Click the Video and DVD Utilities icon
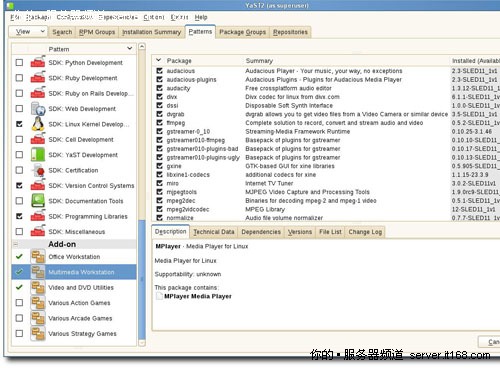Image resolution: width=500 pixels, height=368 pixels. 38,287
